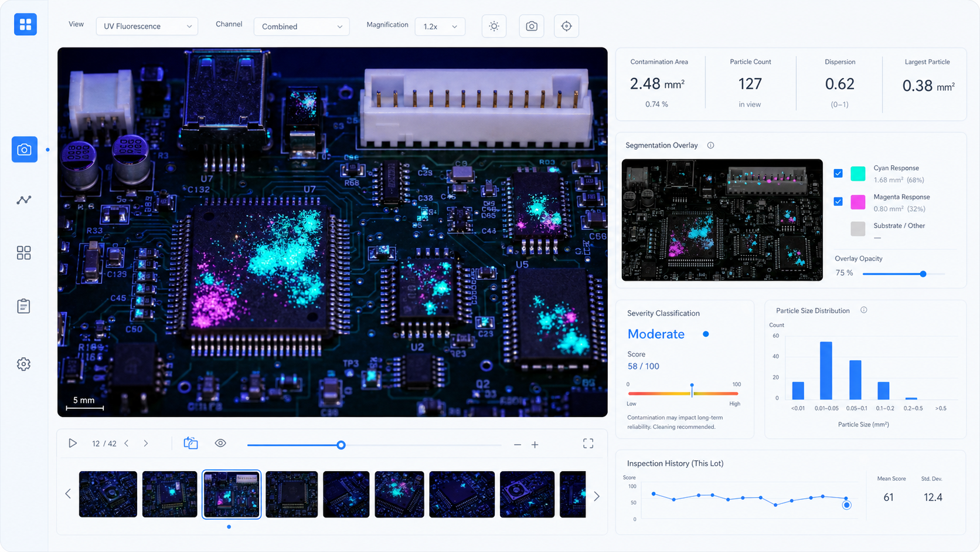The image size is (980, 552).
Task: Open the Combined channel dropdown
Action: [x=301, y=26]
